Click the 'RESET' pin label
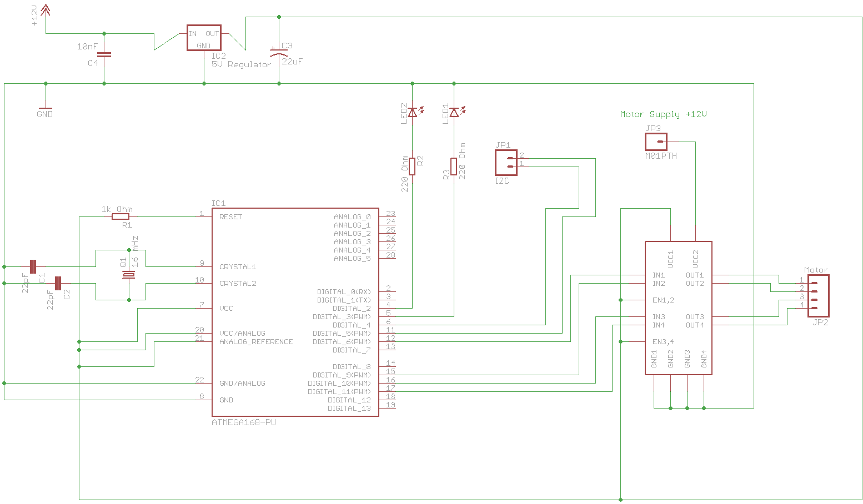The height and width of the screenshot is (504, 863). 230,217
